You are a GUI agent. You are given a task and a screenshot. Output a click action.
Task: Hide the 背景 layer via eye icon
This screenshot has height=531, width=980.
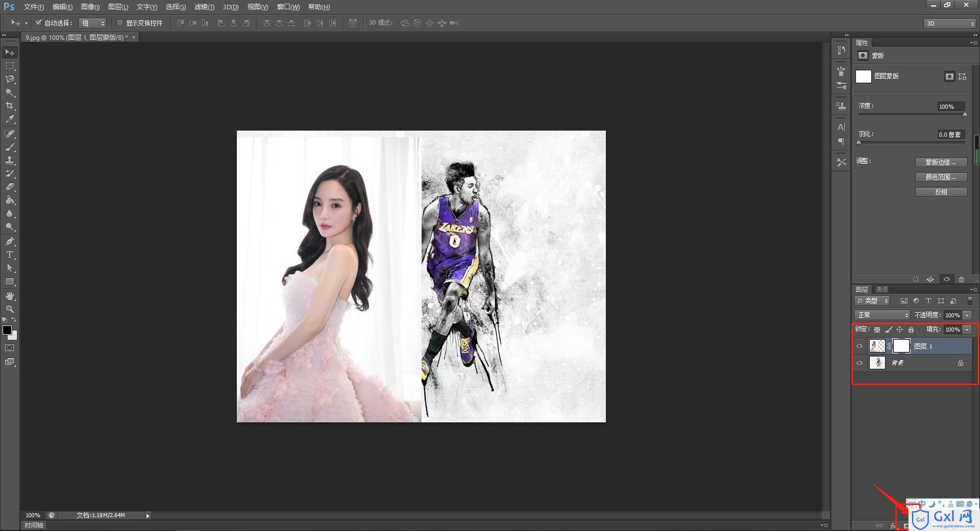pyautogui.click(x=860, y=363)
